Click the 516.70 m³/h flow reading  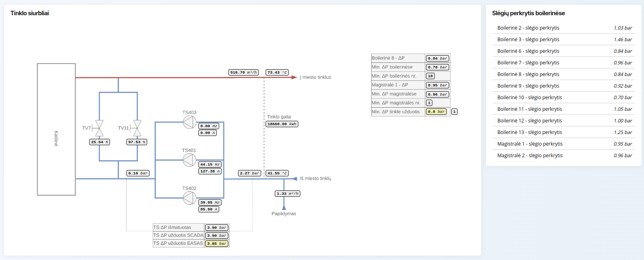(243, 72)
